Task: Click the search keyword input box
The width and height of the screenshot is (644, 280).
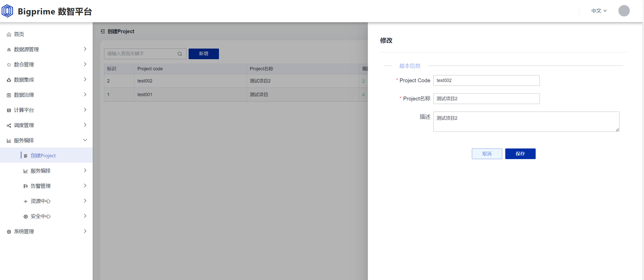Action: coord(145,54)
